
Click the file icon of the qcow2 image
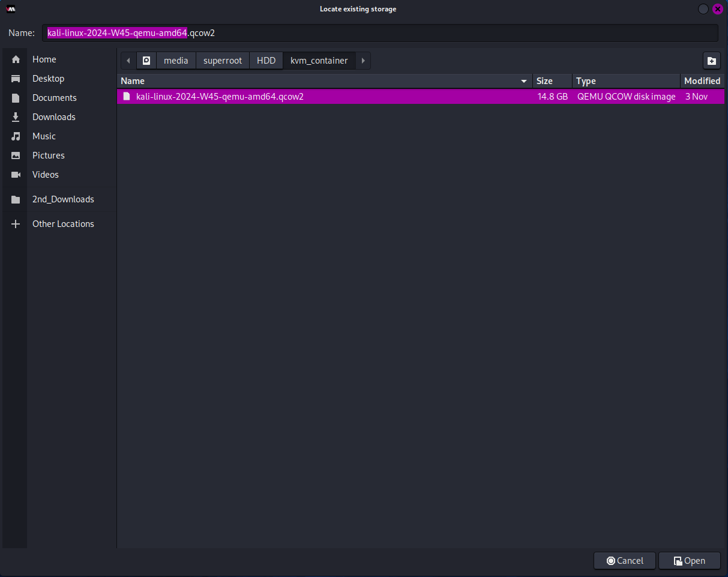pyautogui.click(x=126, y=96)
